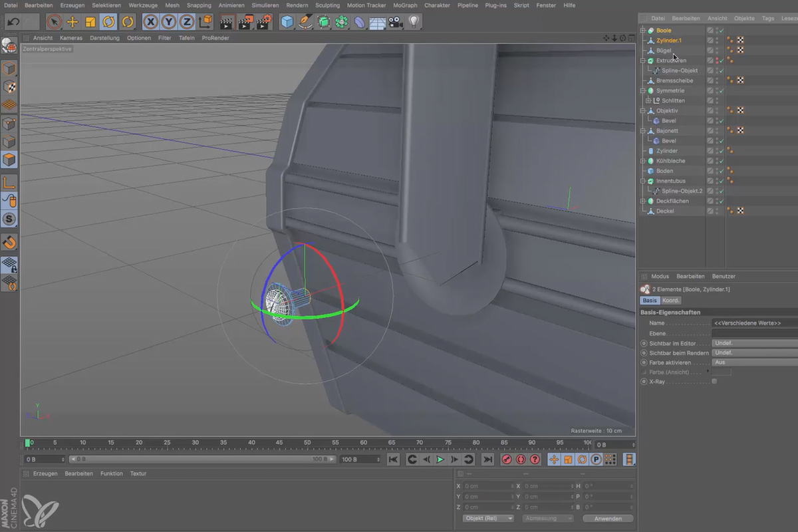Open Objekt (Rel) dropdown

(x=488, y=518)
